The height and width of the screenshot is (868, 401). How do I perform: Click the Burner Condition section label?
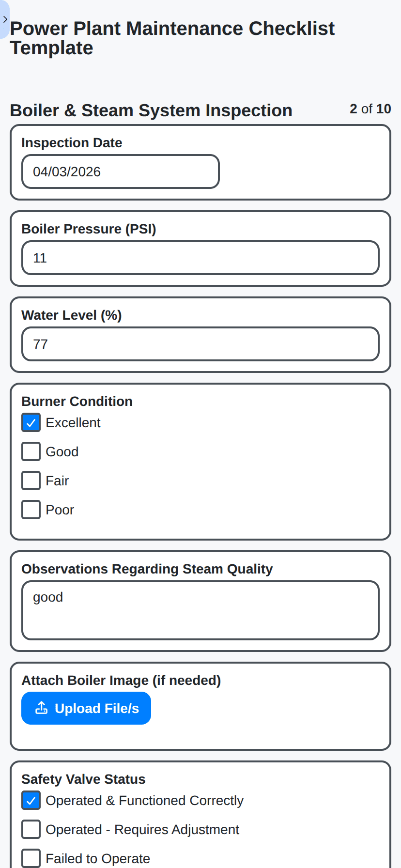pos(77,401)
